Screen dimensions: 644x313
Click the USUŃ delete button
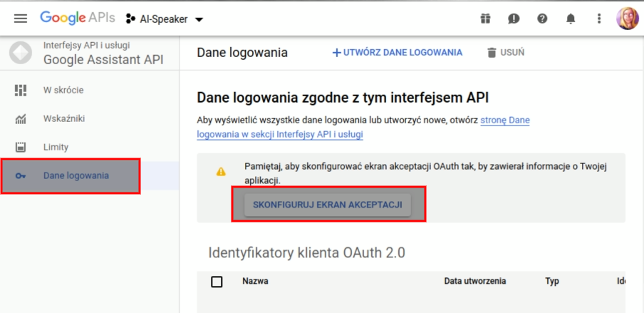506,53
